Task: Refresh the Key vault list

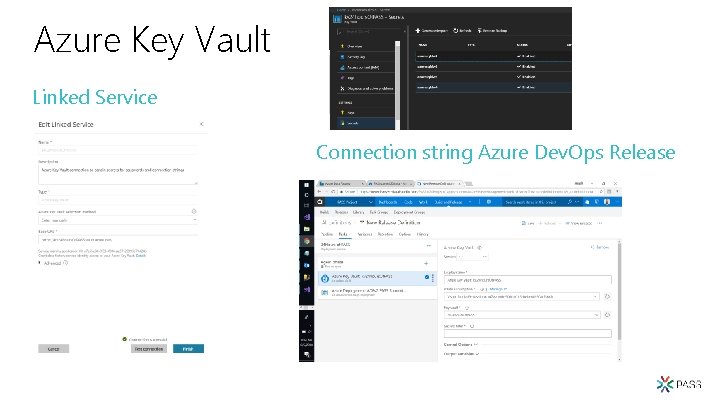Action: click(607, 315)
